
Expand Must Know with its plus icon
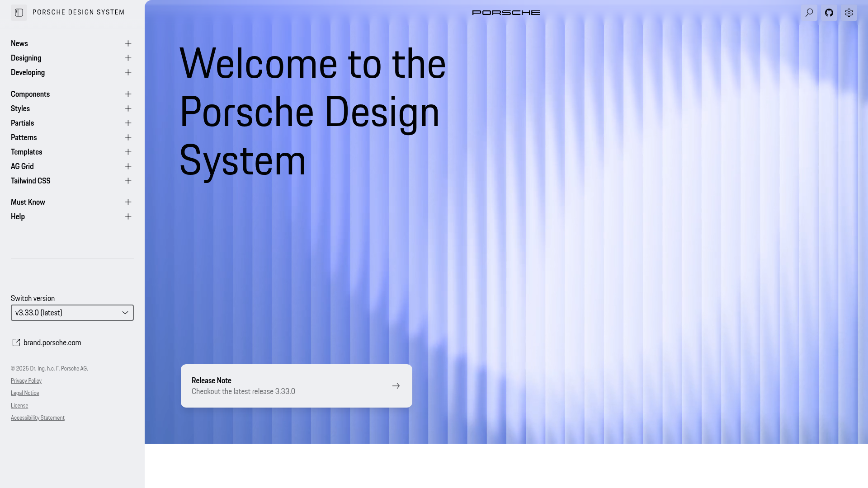(x=128, y=202)
